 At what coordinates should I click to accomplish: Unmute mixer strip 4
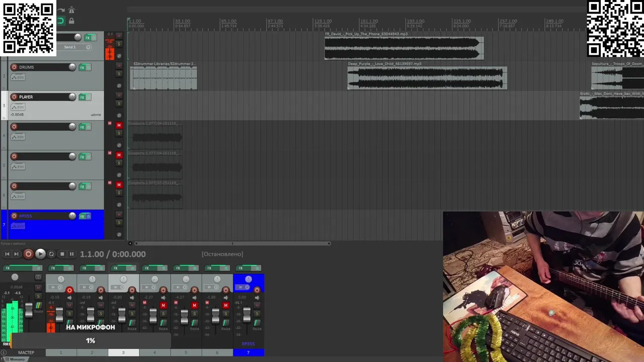coord(163,305)
